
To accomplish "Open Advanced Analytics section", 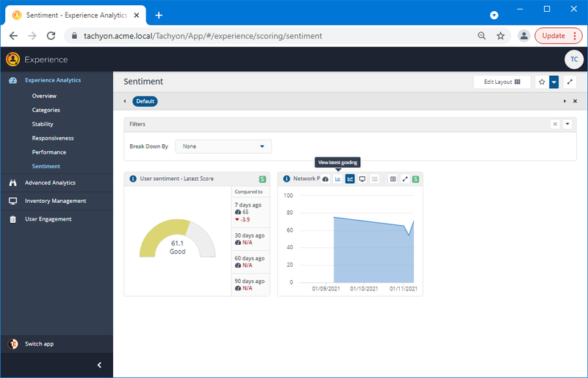I will click(x=50, y=183).
